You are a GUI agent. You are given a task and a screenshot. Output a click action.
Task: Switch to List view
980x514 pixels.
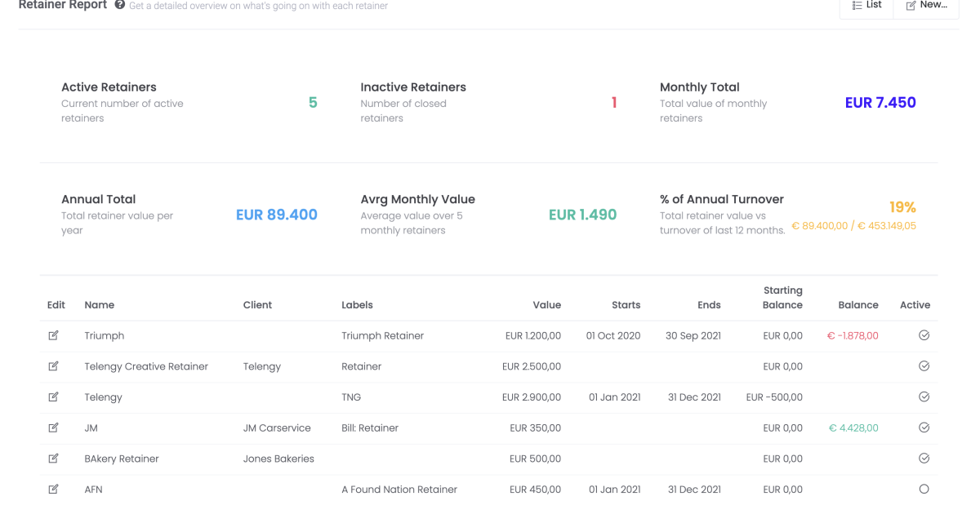[x=866, y=6]
